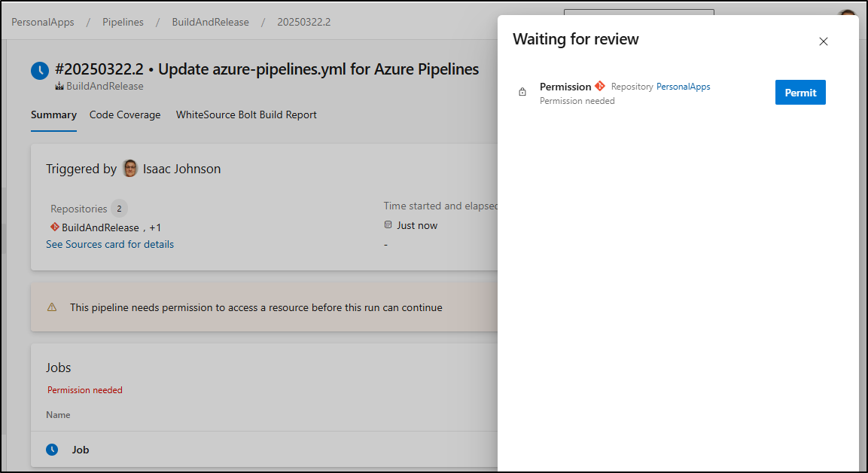Click the pending clock icon for Job
Image resolution: width=868 pixels, height=473 pixels.
tap(52, 449)
